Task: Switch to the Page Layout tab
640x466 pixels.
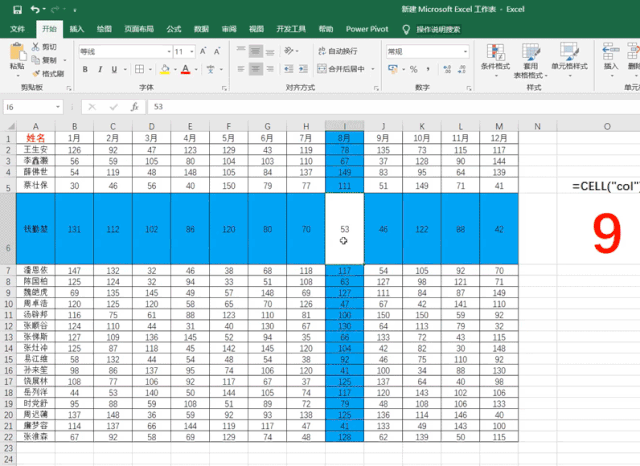Action: point(139,29)
